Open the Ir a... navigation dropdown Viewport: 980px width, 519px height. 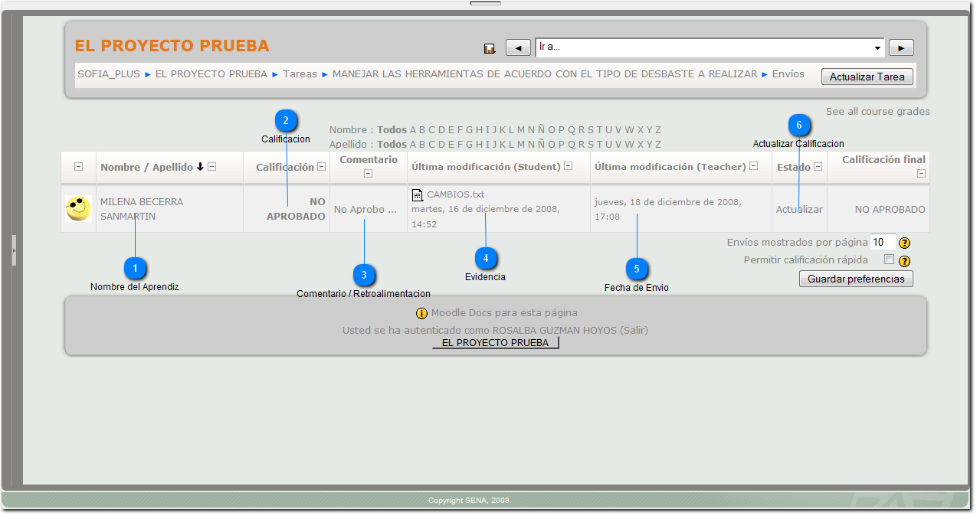tap(710, 47)
